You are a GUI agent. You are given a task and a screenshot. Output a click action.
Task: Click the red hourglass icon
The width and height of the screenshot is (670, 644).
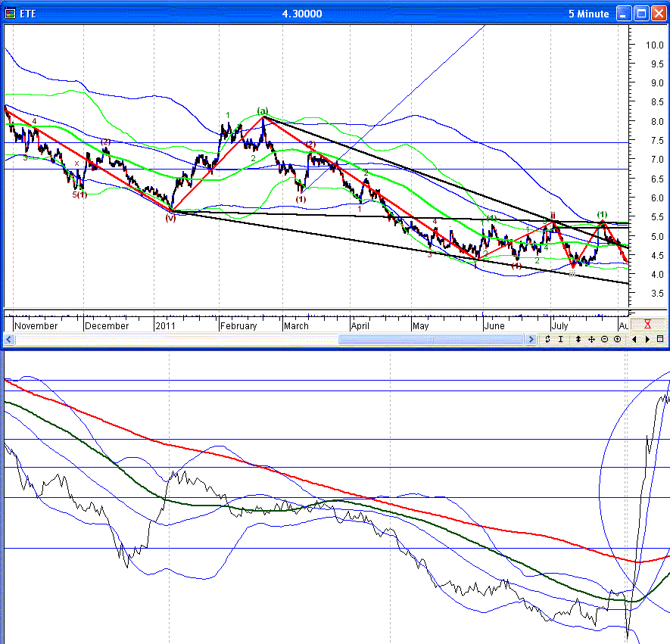click(647, 325)
